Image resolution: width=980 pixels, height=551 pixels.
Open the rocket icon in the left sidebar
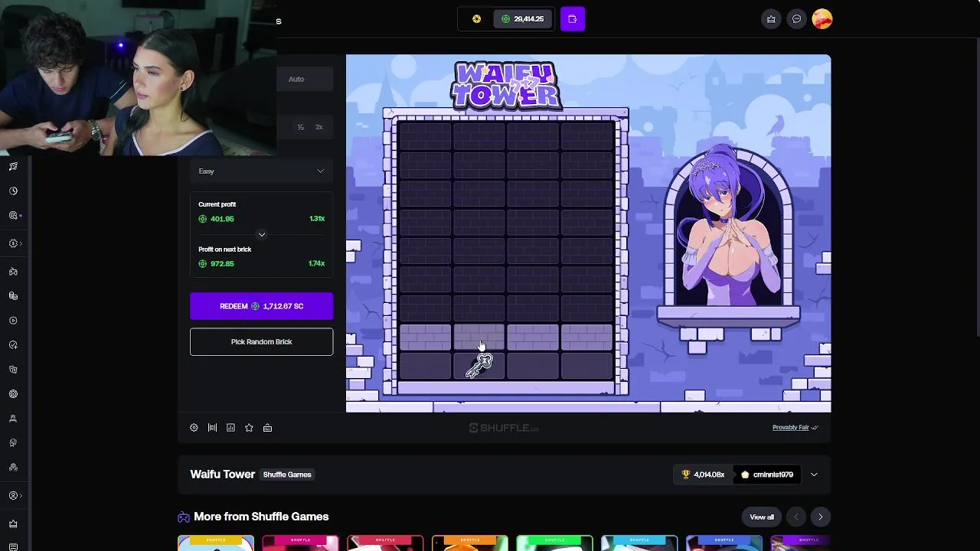tap(13, 166)
